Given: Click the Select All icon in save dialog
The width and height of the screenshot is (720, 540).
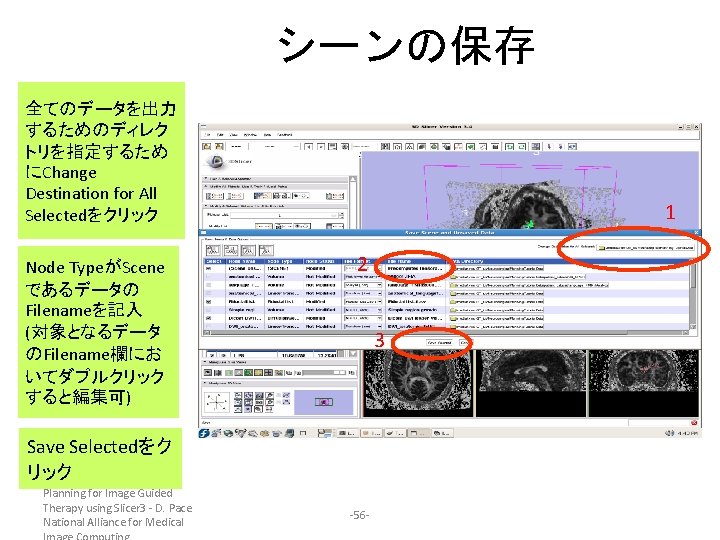Looking at the screenshot, I should coord(213,250).
